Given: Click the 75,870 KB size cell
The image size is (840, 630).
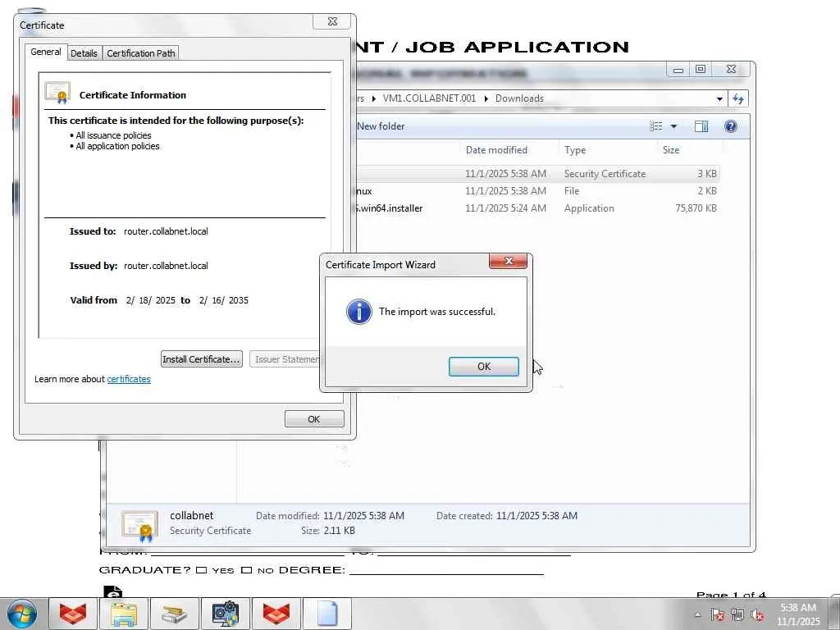Looking at the screenshot, I should tap(696, 208).
